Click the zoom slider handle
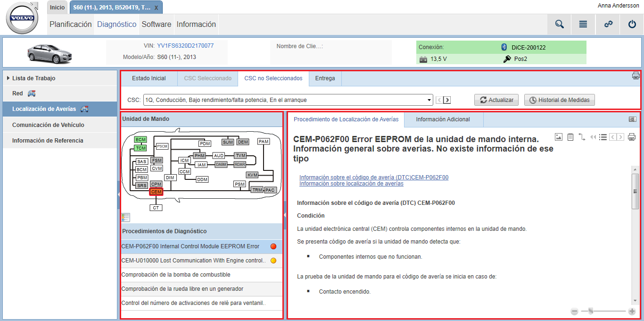 591,311
